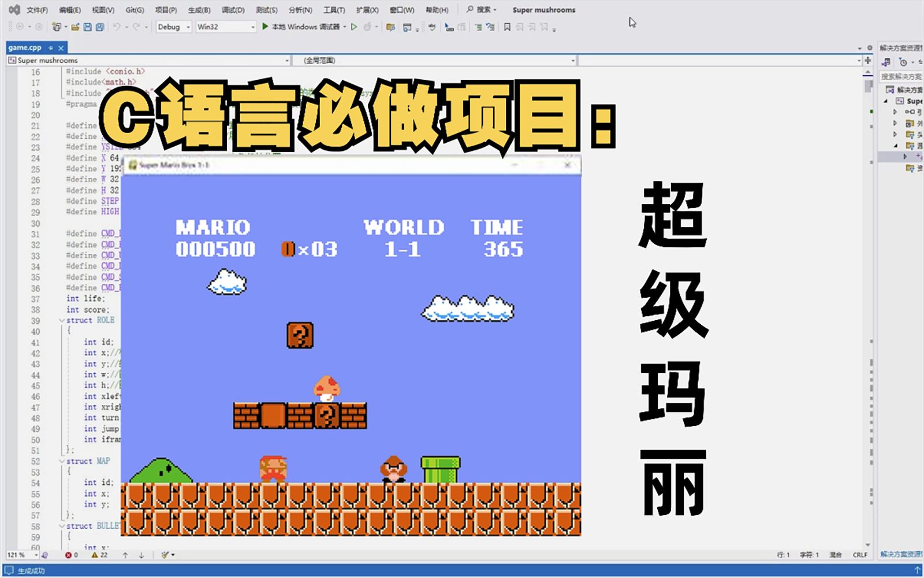This screenshot has height=578, width=924.
Task: Open the member navigation dropdown at right
Action: 720,60
